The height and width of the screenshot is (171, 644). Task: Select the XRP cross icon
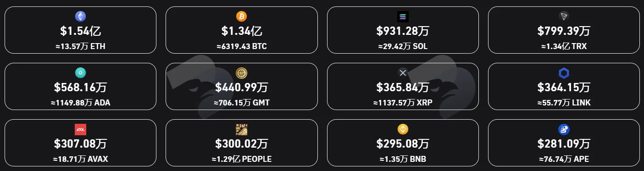point(403,72)
